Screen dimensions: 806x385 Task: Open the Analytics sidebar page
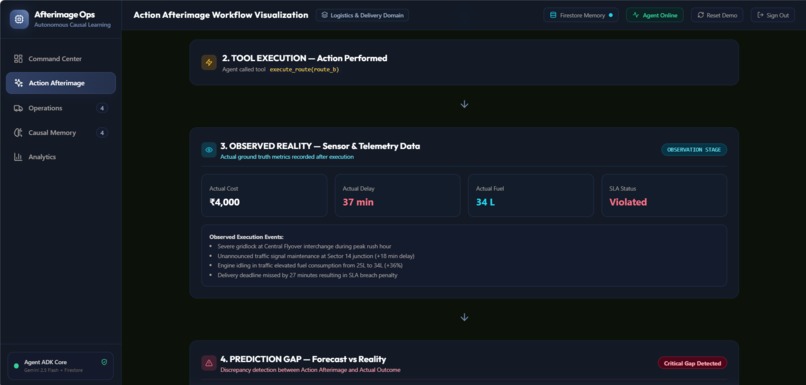61,157
